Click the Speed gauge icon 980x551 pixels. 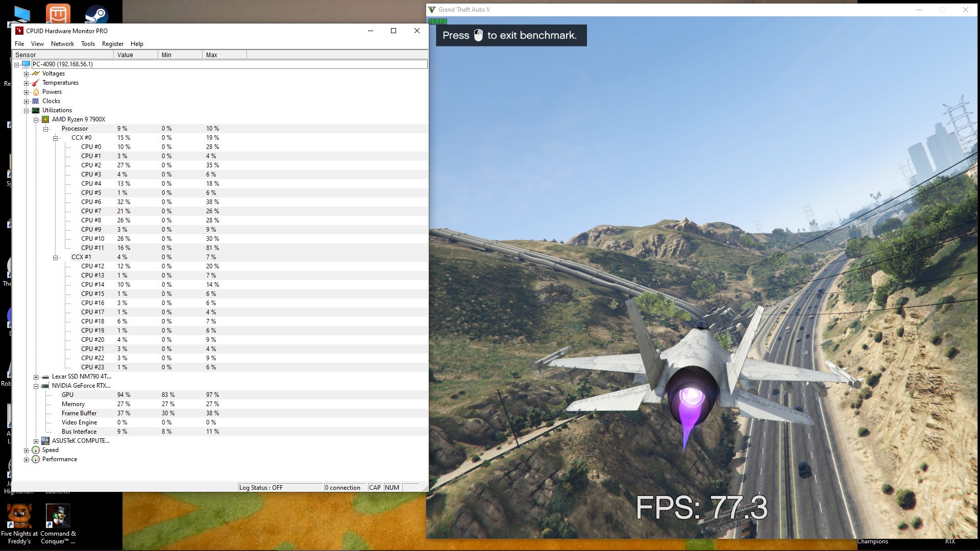coord(36,450)
